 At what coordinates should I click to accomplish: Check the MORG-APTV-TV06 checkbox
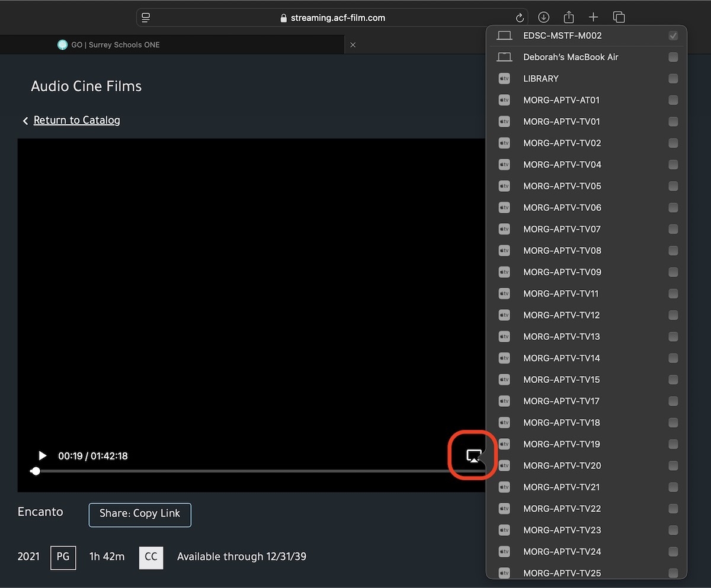(x=673, y=208)
